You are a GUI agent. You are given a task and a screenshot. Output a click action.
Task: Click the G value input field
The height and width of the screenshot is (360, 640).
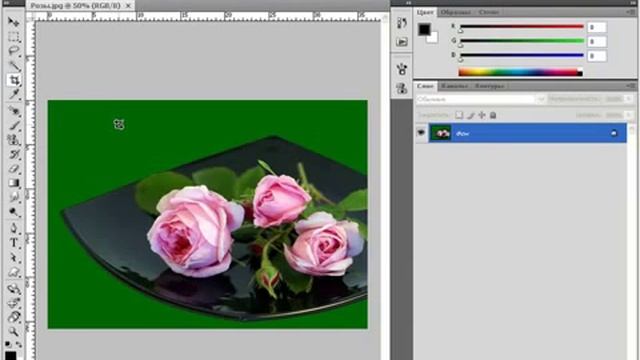(x=597, y=42)
